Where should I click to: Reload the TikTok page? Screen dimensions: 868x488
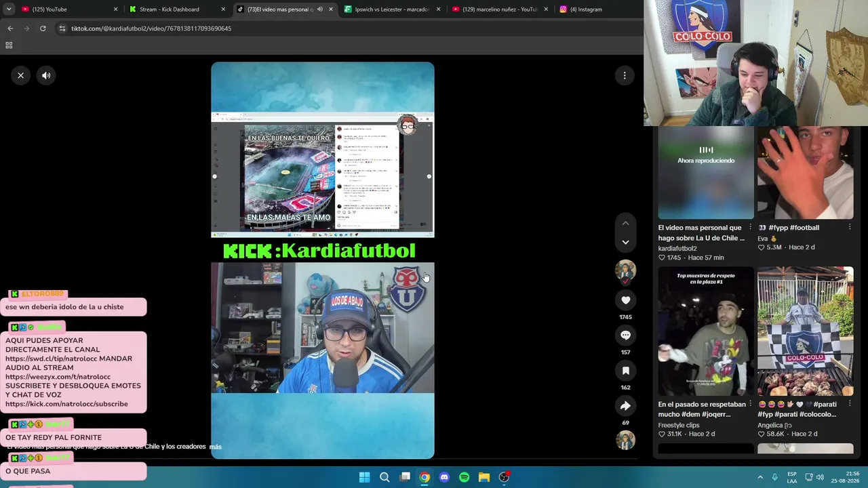[43, 28]
